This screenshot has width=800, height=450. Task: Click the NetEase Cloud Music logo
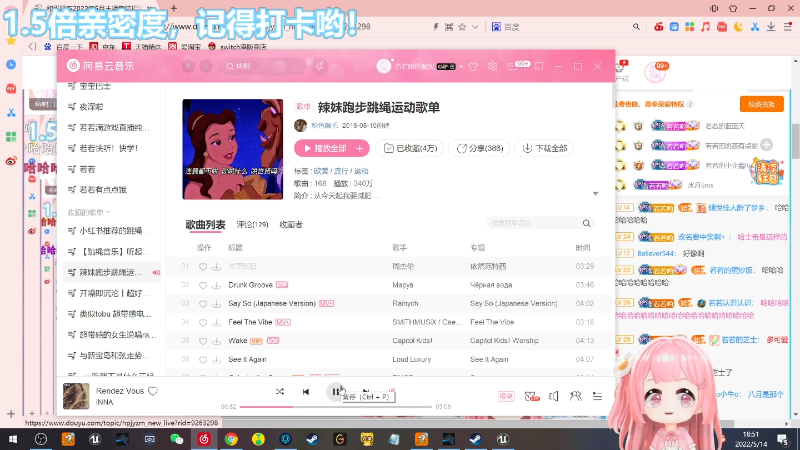tap(101, 66)
